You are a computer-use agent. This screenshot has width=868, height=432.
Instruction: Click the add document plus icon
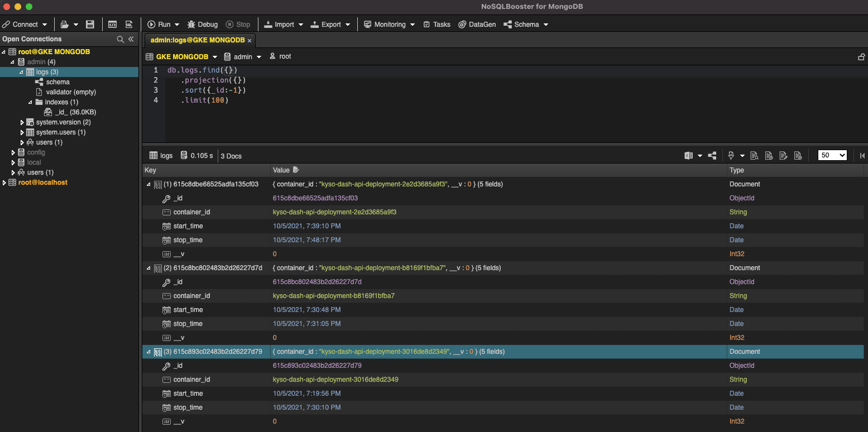(x=769, y=156)
